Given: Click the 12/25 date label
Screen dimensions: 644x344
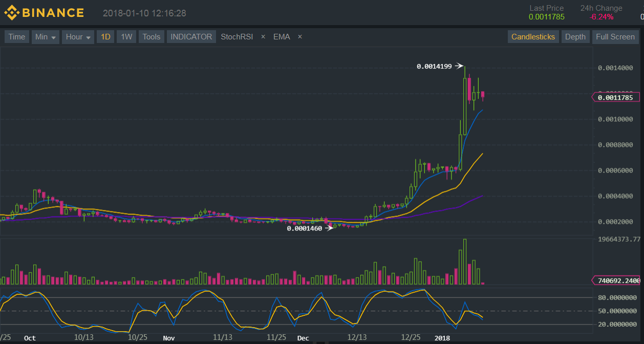Looking at the screenshot, I should [411, 338].
